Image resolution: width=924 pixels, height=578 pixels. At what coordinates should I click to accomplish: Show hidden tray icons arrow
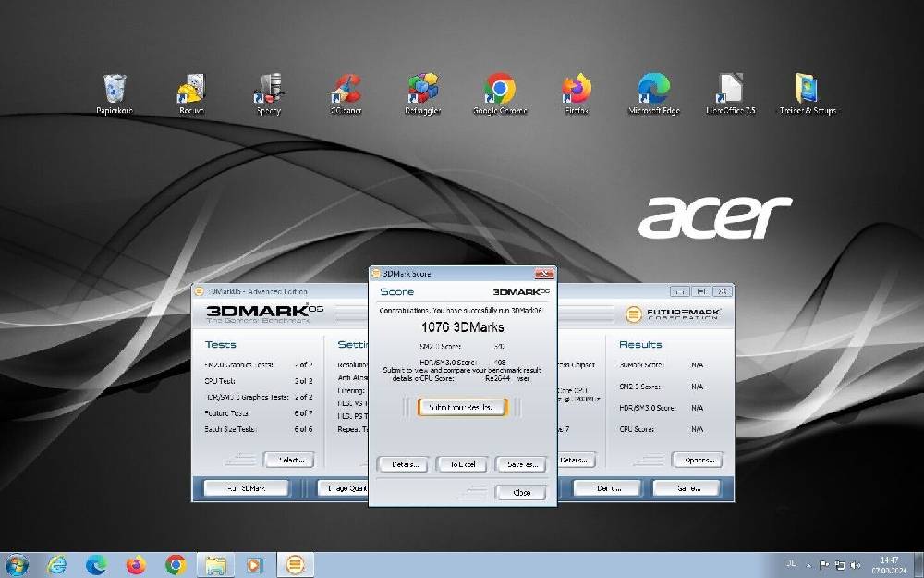tap(808, 565)
